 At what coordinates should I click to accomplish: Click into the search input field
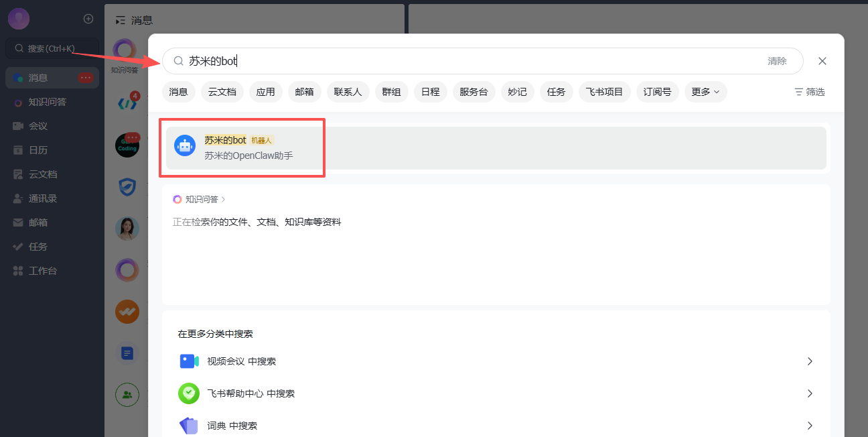point(469,61)
